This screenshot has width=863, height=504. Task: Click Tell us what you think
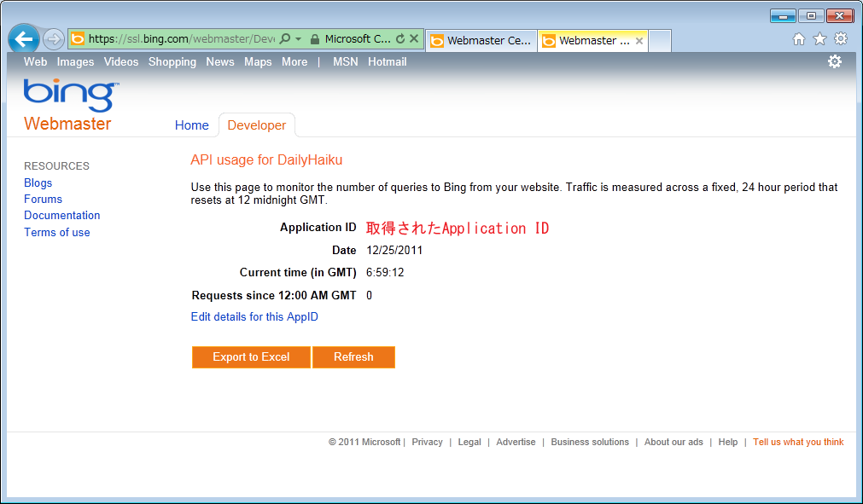point(798,442)
